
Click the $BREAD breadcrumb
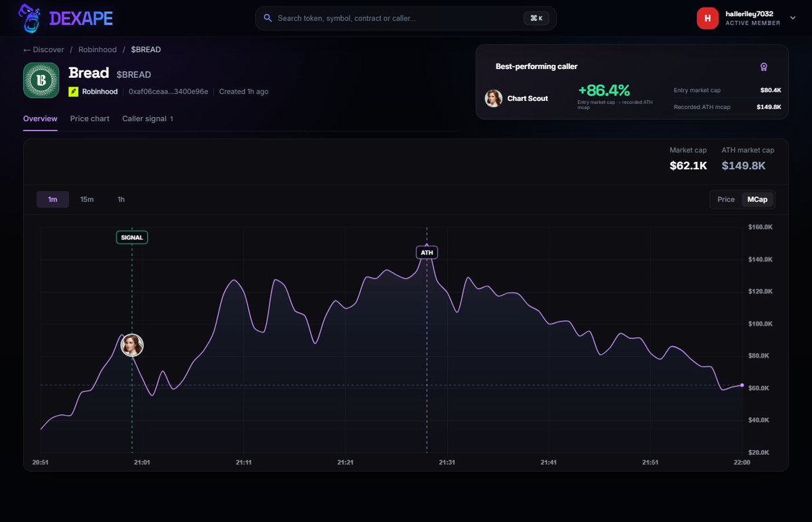[x=146, y=49]
